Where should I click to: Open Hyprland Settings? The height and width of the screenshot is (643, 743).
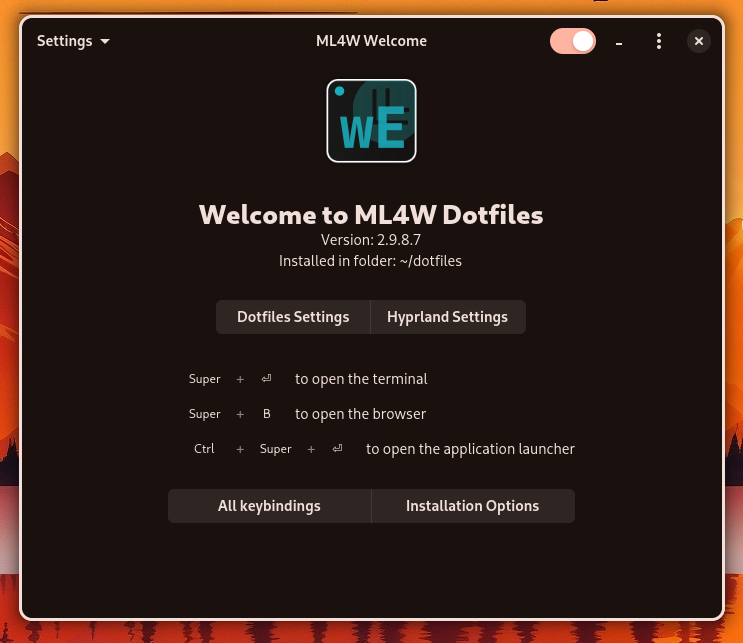(x=447, y=317)
